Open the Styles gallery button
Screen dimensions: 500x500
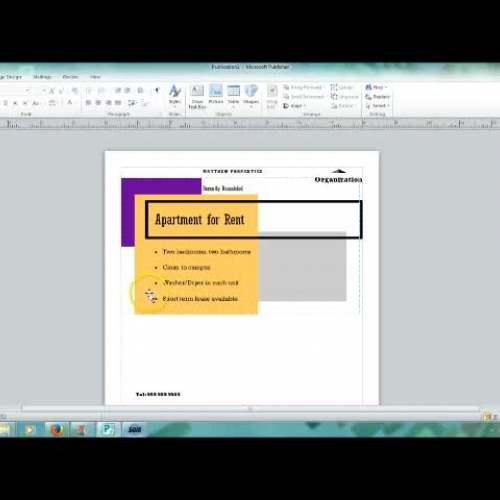175,95
